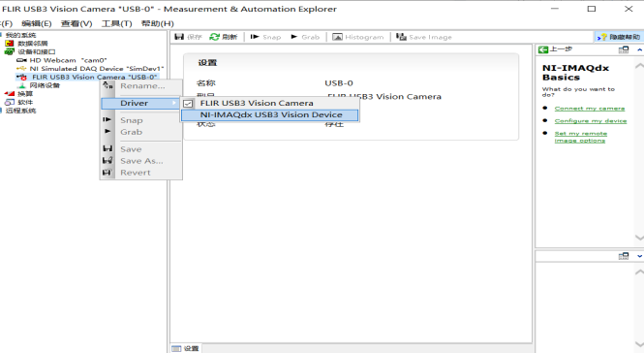
Task: Select HD Webcam "cam0" in the tree
Action: [68, 60]
